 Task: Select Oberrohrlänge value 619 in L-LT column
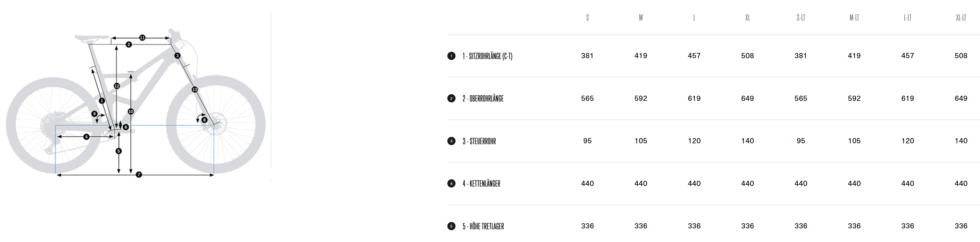pyautogui.click(x=907, y=98)
